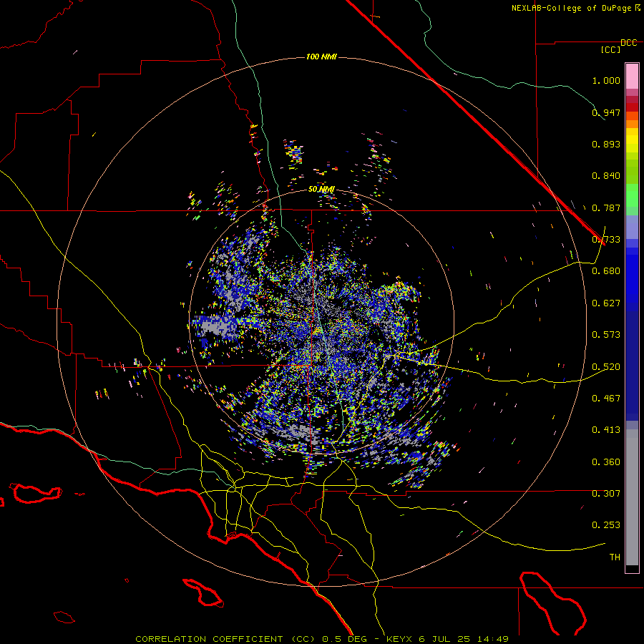Pick the yellow segment of the color bar
Image resolution: width=644 pixels, height=644 pixels.
pos(632,140)
